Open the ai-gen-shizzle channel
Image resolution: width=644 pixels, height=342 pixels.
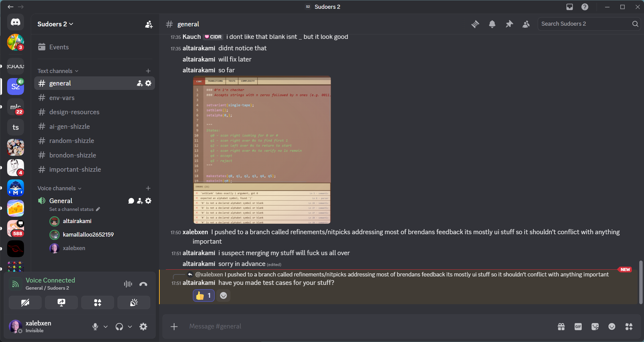pyautogui.click(x=94, y=126)
